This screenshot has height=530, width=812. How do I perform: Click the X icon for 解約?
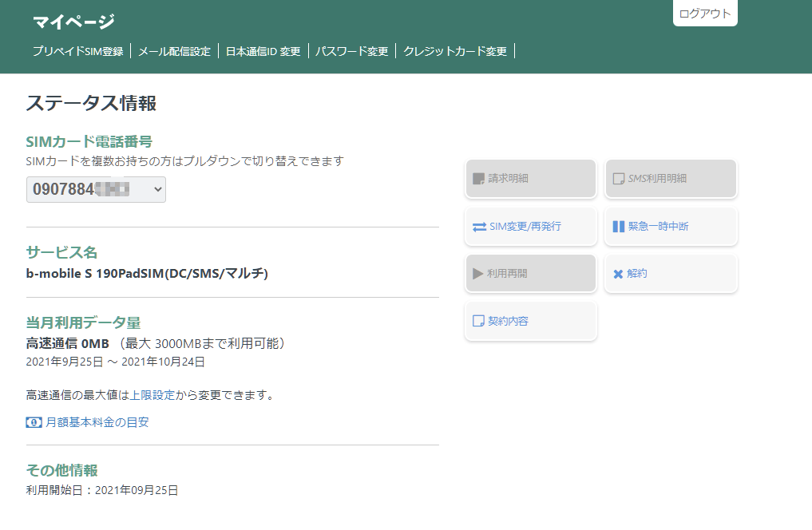pyautogui.click(x=618, y=274)
